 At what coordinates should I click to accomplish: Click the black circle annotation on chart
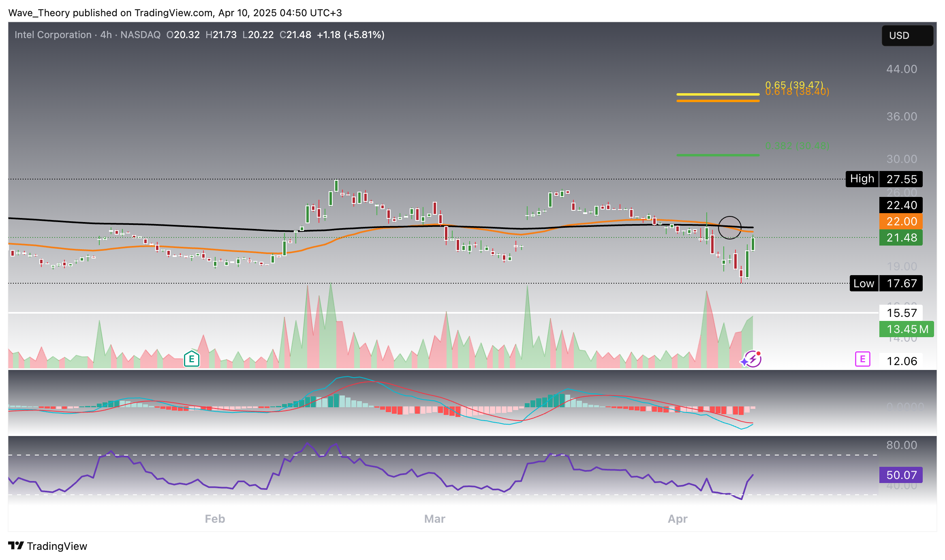(729, 227)
